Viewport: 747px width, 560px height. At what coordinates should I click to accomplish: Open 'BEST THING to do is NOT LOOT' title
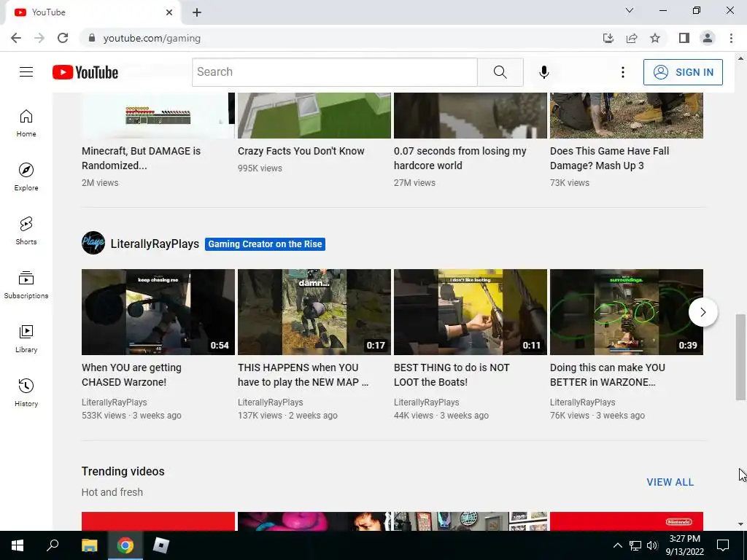coord(452,375)
